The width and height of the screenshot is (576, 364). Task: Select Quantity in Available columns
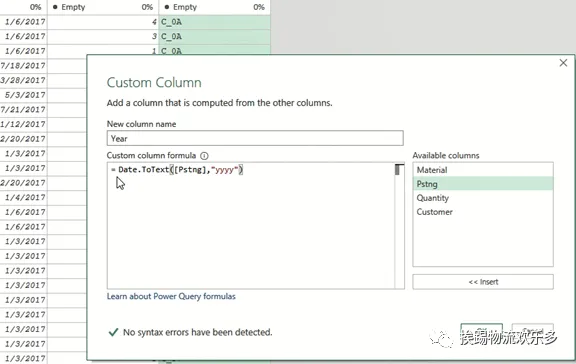[483, 198]
